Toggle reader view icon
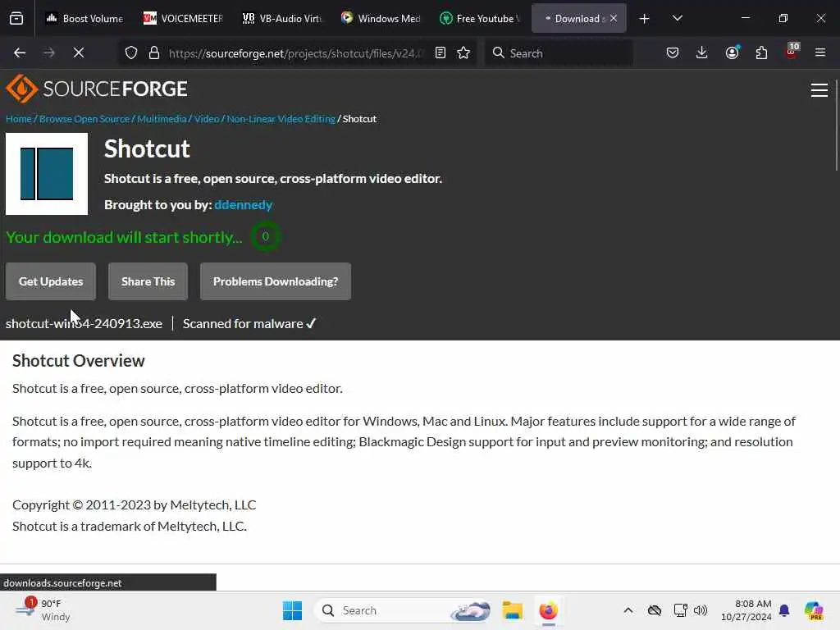The width and height of the screenshot is (840, 630). [x=441, y=52]
